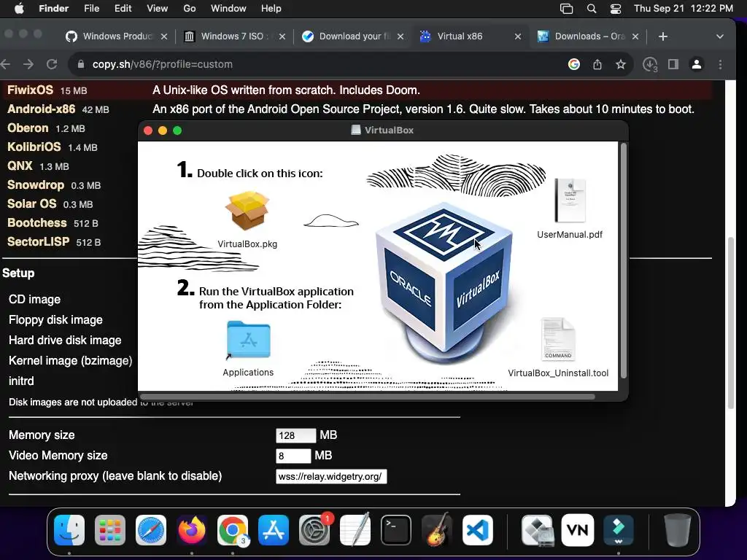
Task: Close the Virtual x86 tab
Action: (518, 36)
